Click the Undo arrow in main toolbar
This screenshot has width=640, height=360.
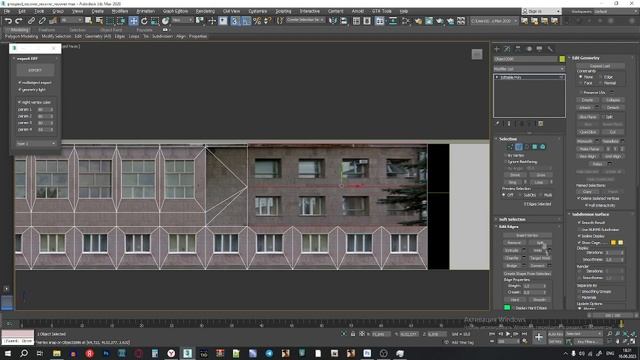coord(8,20)
